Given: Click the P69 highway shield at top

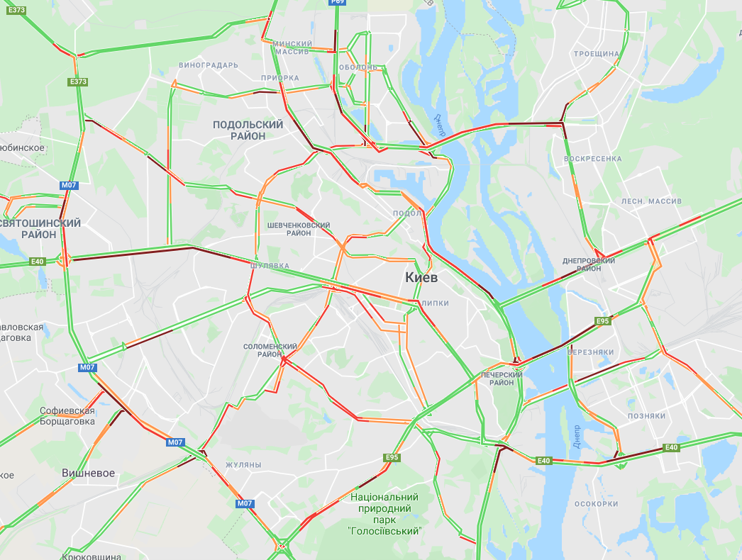Looking at the screenshot, I should click(338, 2).
